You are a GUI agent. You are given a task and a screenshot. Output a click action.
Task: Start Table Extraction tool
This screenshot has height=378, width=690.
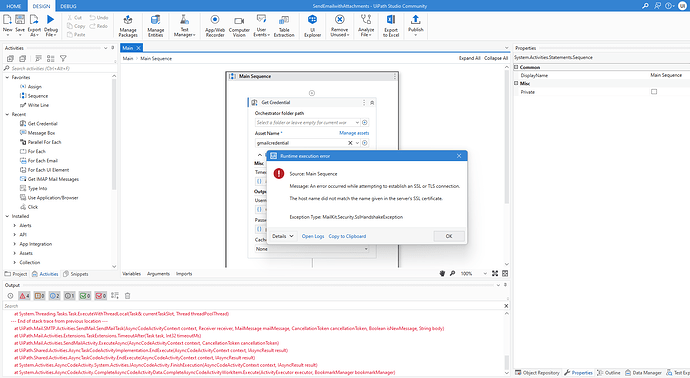284,26
